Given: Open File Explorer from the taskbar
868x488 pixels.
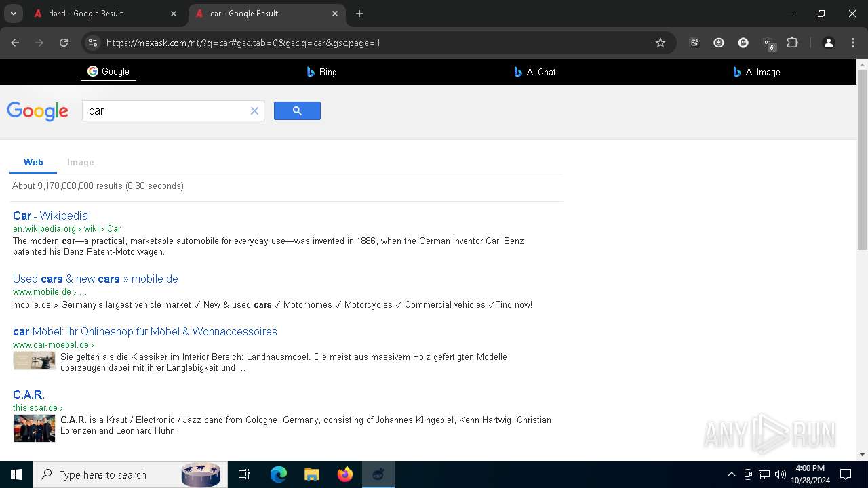Looking at the screenshot, I should (311, 474).
